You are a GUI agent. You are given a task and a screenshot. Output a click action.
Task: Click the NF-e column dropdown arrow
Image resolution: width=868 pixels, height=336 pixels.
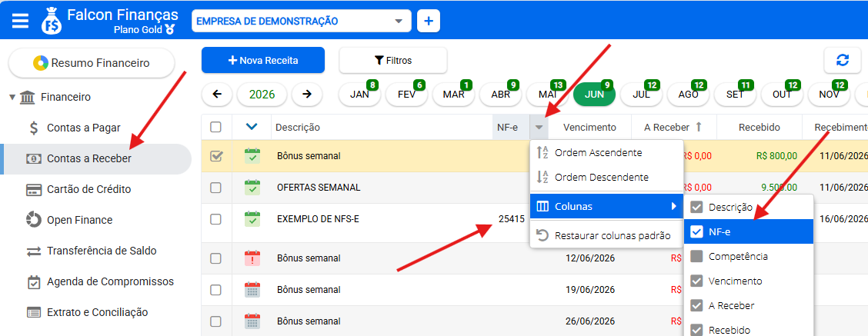(539, 128)
